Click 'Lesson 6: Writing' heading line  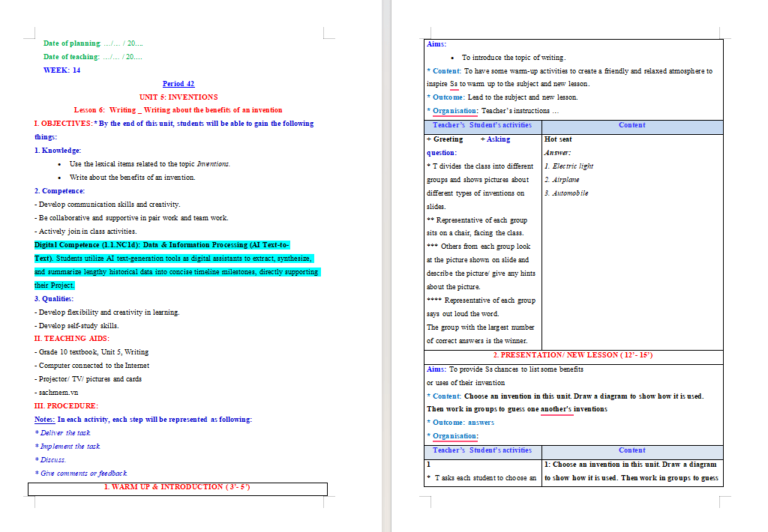point(178,110)
